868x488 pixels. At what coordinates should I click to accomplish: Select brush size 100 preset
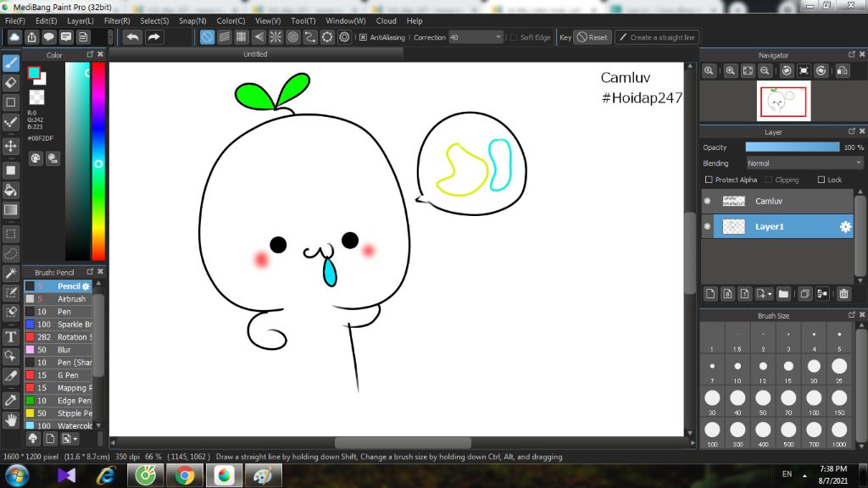(814, 402)
